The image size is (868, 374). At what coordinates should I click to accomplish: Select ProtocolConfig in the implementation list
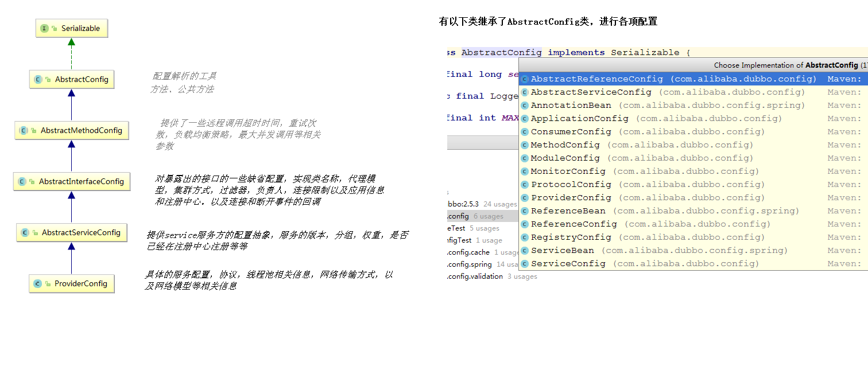[693, 184]
